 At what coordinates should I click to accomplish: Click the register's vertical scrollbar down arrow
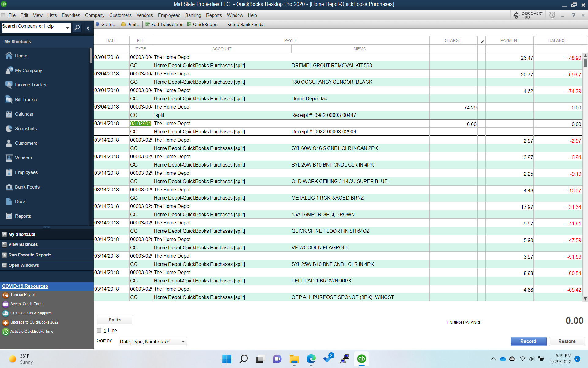click(585, 299)
